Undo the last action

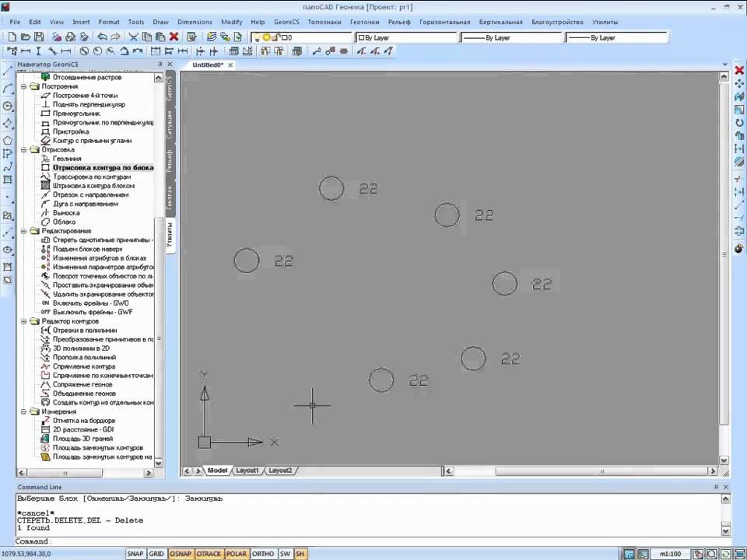point(102,37)
